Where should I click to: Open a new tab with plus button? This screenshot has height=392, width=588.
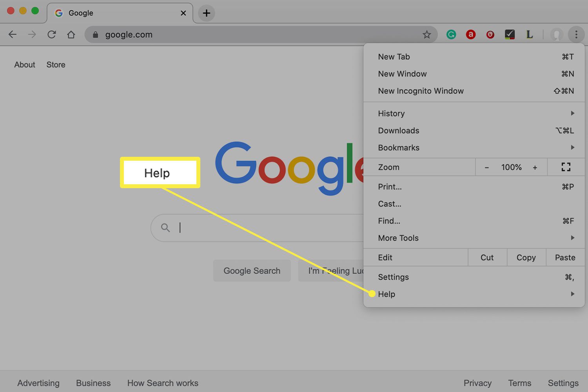207,13
